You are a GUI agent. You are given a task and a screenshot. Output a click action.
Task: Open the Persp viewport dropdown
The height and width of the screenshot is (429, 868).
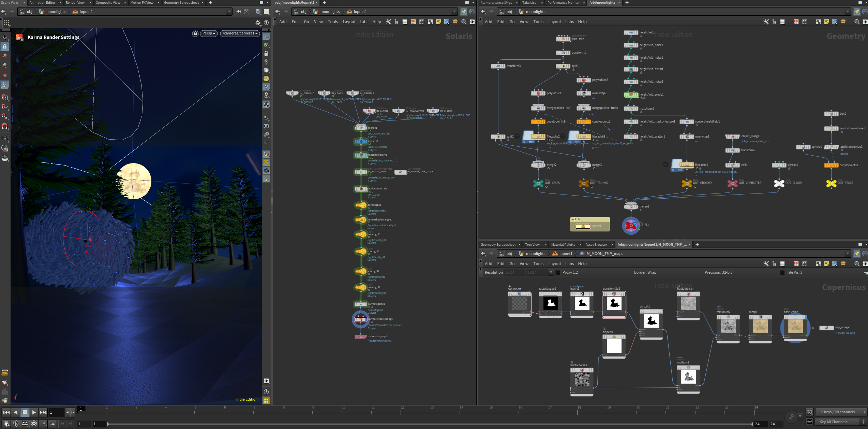coord(209,33)
